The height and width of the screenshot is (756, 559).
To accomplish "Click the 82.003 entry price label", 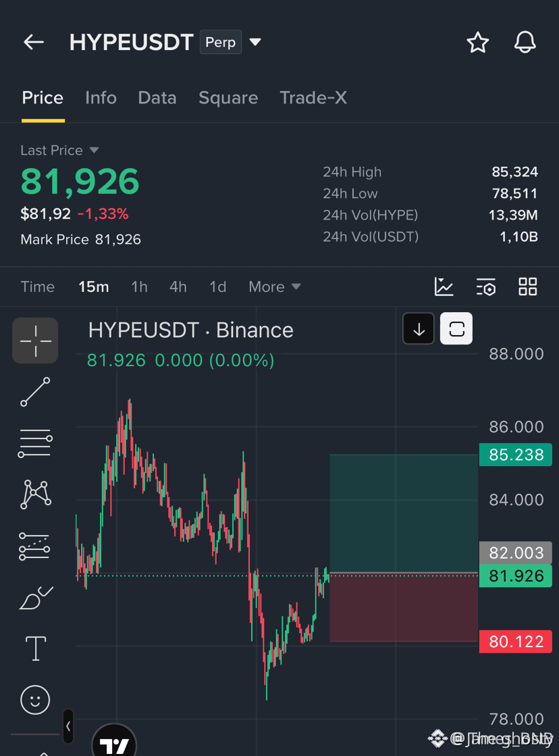I will [516, 553].
